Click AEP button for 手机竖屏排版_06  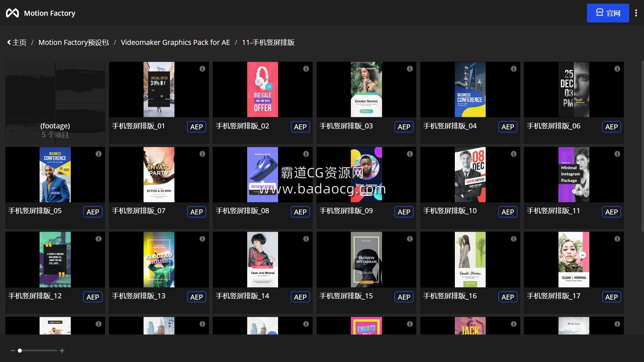tap(611, 127)
